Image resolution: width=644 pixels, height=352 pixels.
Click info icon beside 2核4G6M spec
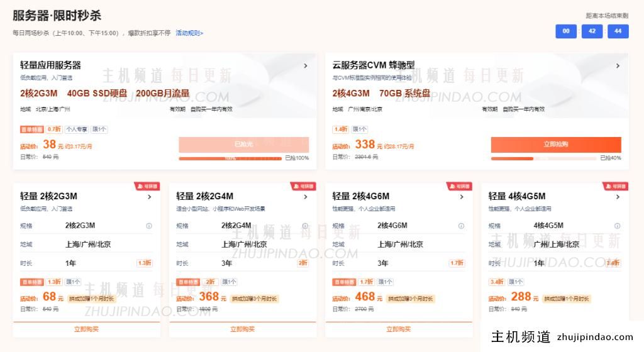coord(461,226)
